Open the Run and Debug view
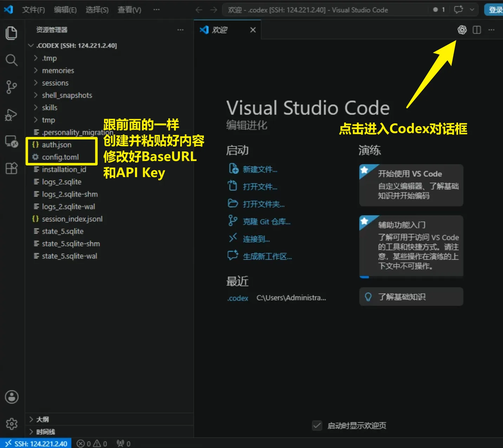The width and height of the screenshot is (503, 448). [12, 115]
